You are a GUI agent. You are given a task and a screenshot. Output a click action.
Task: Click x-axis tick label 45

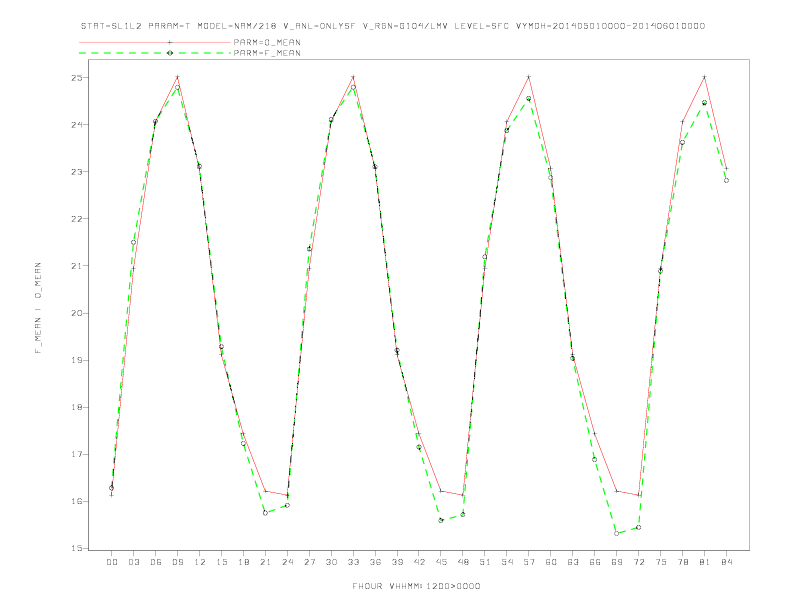[x=441, y=562]
